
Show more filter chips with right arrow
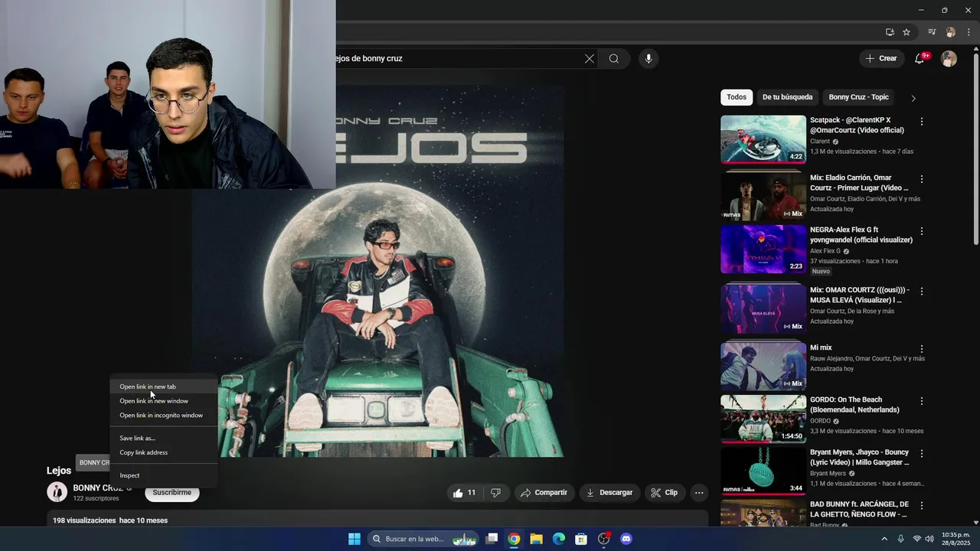pyautogui.click(x=913, y=98)
